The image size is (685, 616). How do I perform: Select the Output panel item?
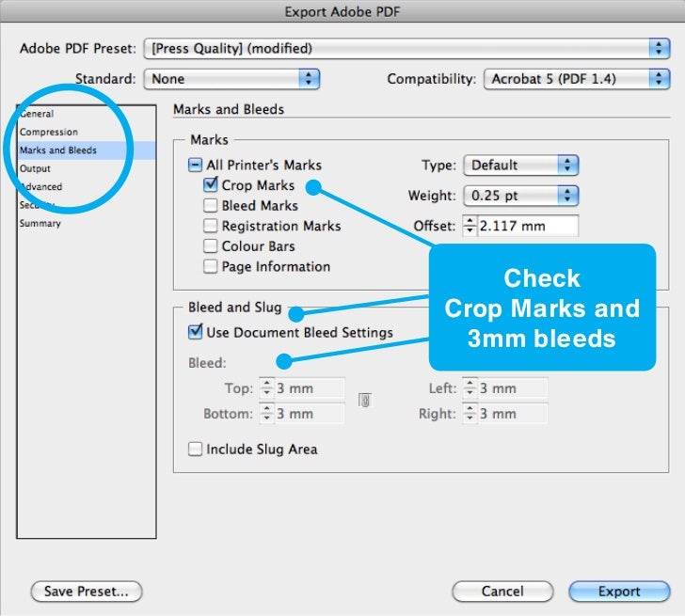point(87,168)
